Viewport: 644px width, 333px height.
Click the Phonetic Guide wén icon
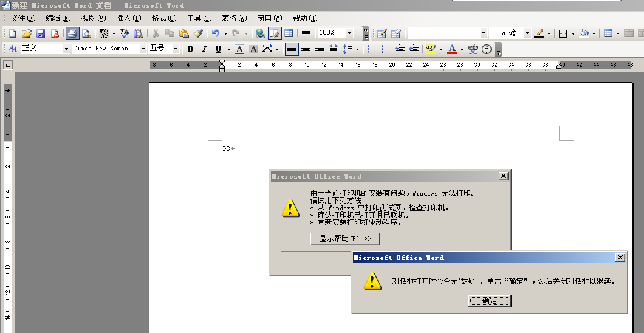[x=472, y=49]
